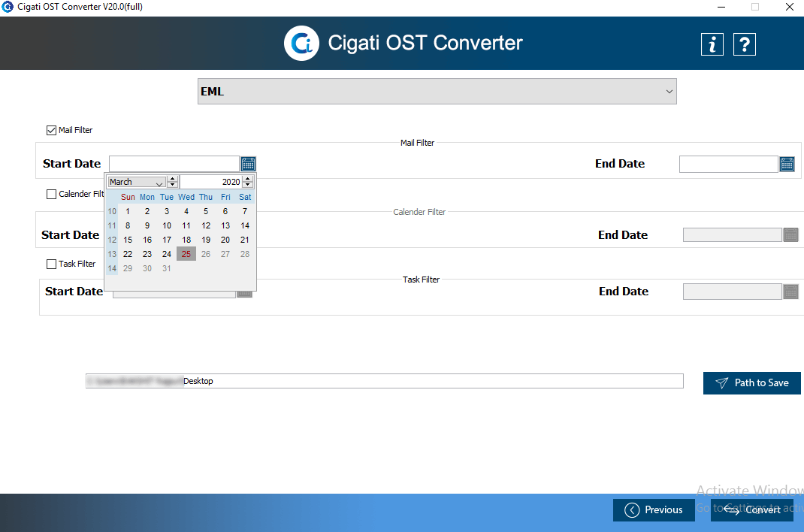
Task: Open the info icon in the header
Action: (x=712, y=44)
